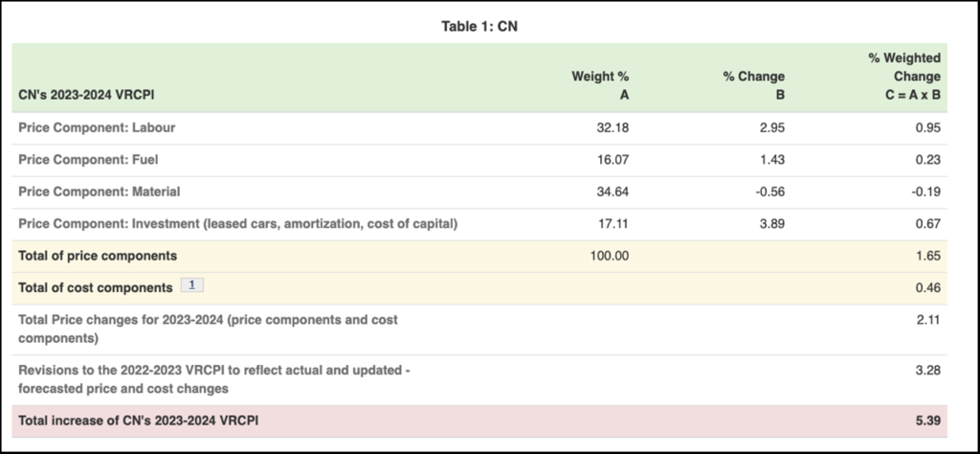Select the total weight value 100.00

609,256
